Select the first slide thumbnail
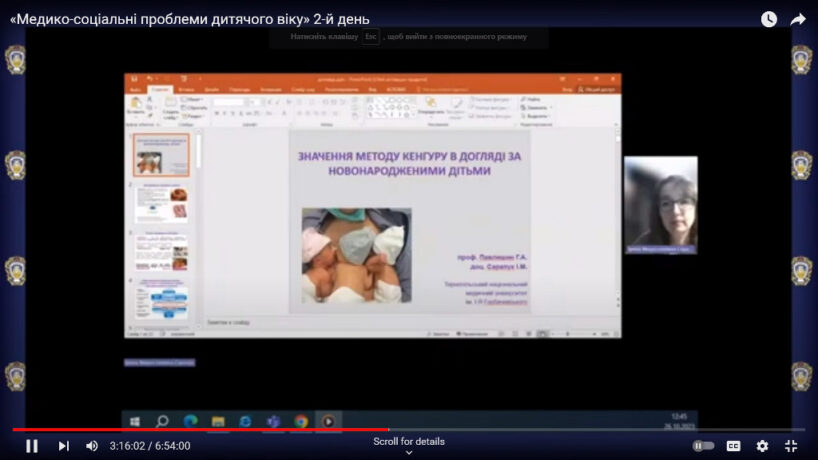Image resolution: width=818 pixels, height=460 pixels. coord(160,155)
